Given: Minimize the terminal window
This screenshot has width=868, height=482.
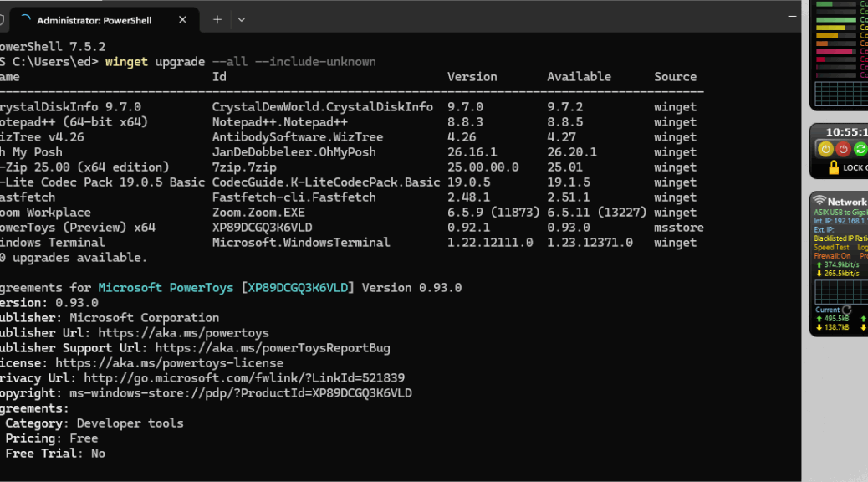Looking at the screenshot, I should click(x=792, y=17).
